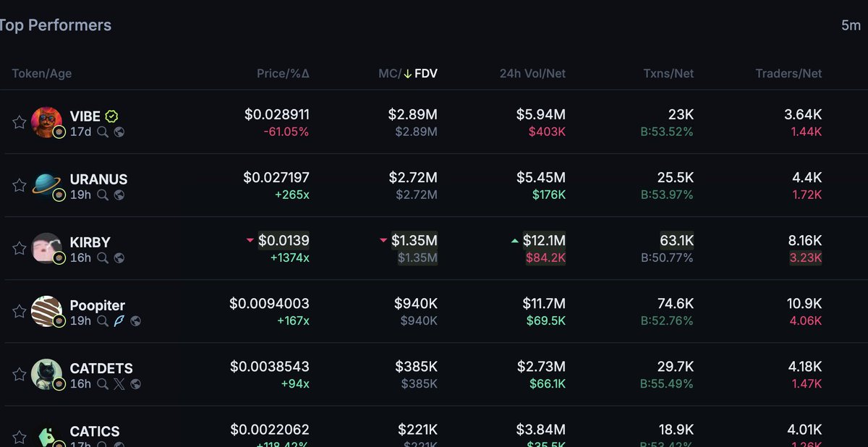This screenshot has width=868, height=447.
Task: Sort by the Price/%Δ column header
Action: point(283,73)
